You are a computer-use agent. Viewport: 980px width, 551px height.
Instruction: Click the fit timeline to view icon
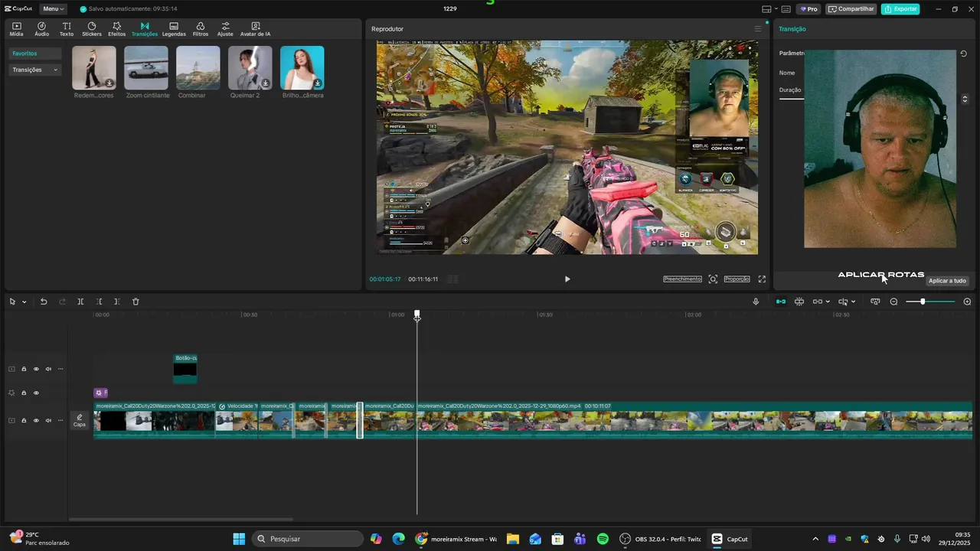[875, 302]
